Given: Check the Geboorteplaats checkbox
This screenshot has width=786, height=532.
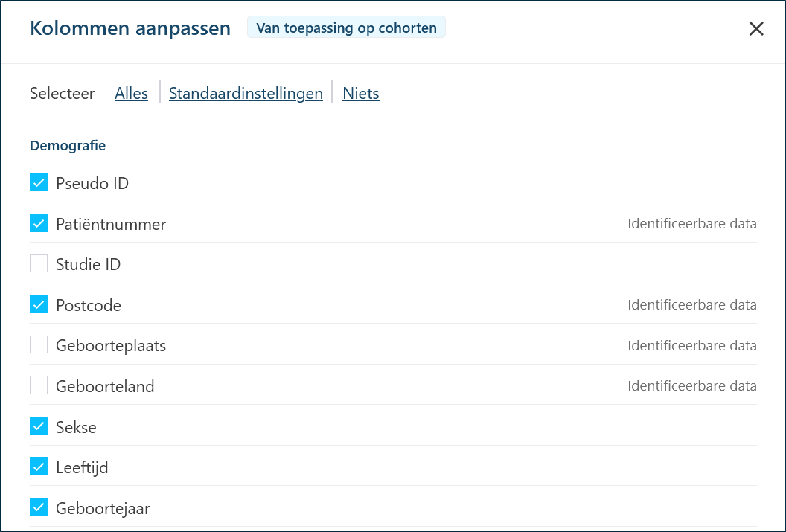Looking at the screenshot, I should (39, 345).
